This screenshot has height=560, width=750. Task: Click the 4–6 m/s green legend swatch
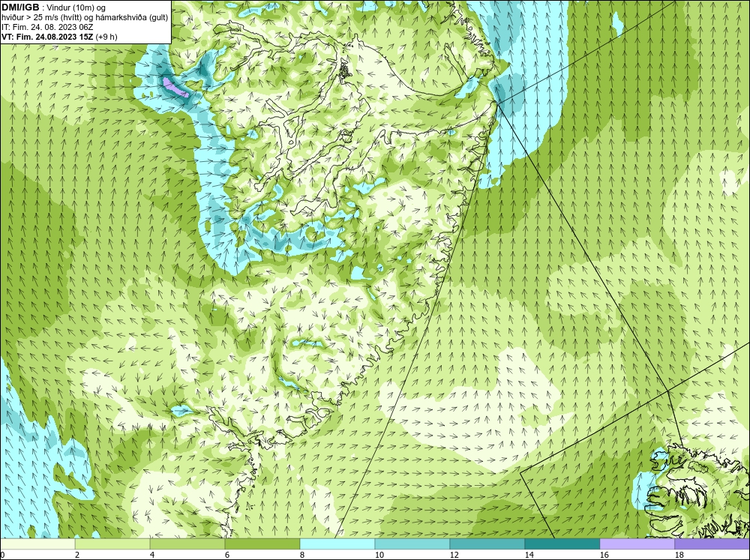187,544
